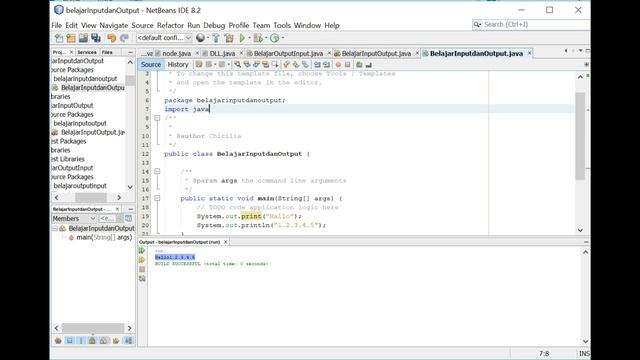Click the highlighted print method on line 19
This screenshot has height=360, width=640.
click(251, 216)
